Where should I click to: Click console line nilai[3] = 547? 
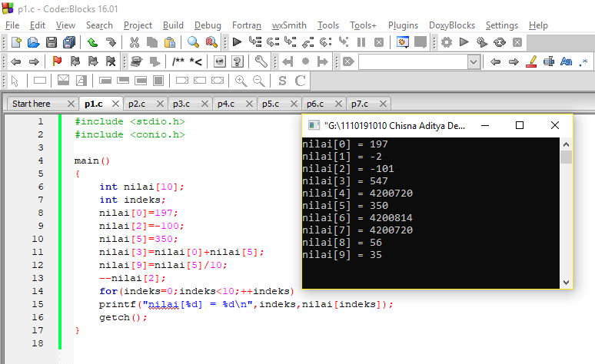point(345,181)
